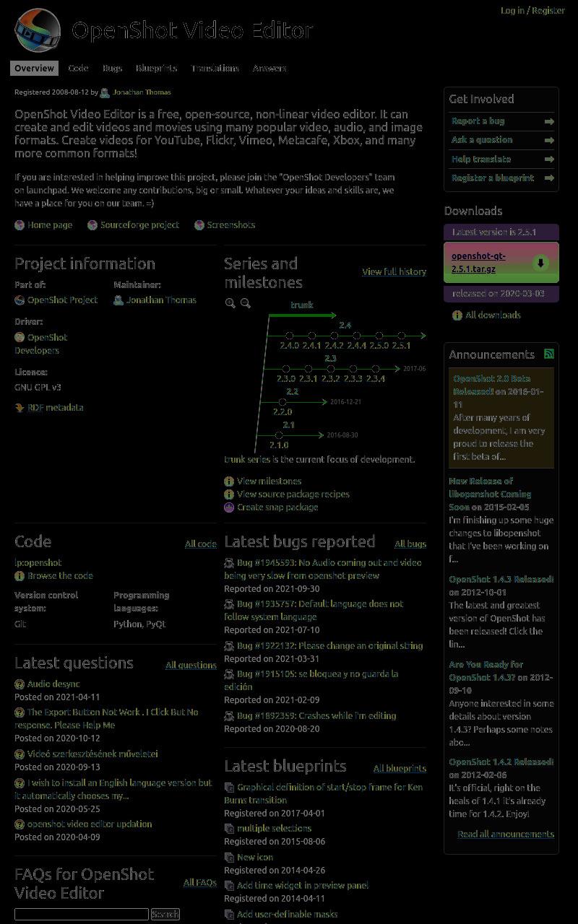
Task: Click the RDF metadata icon
Action: click(20, 408)
